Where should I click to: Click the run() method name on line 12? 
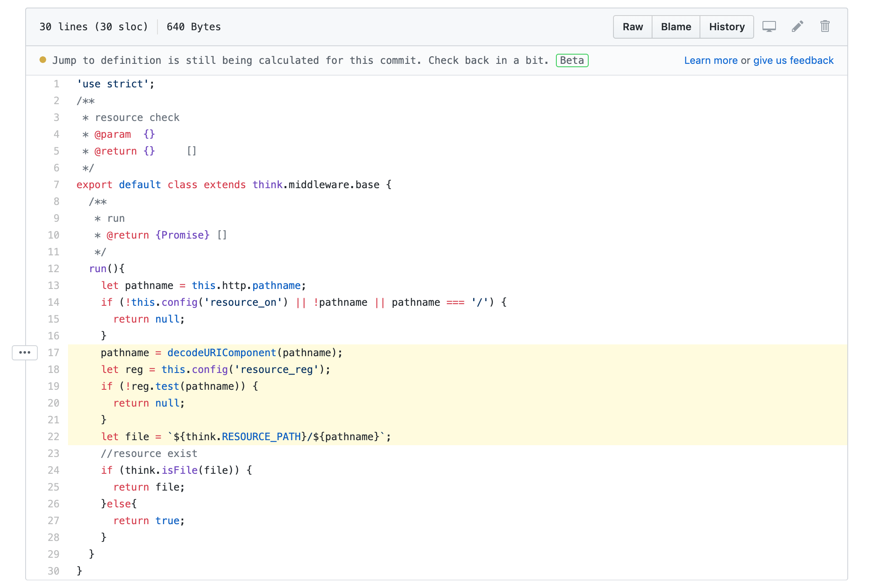(98, 269)
